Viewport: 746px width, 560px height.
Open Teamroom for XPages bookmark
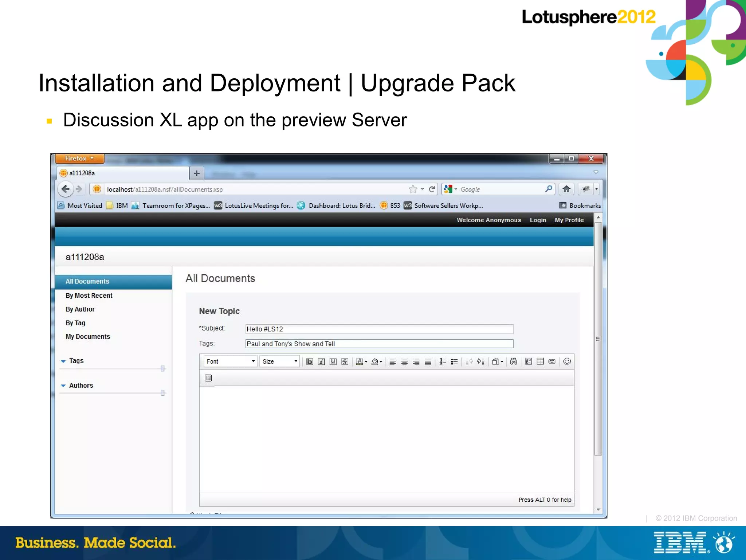(x=171, y=206)
